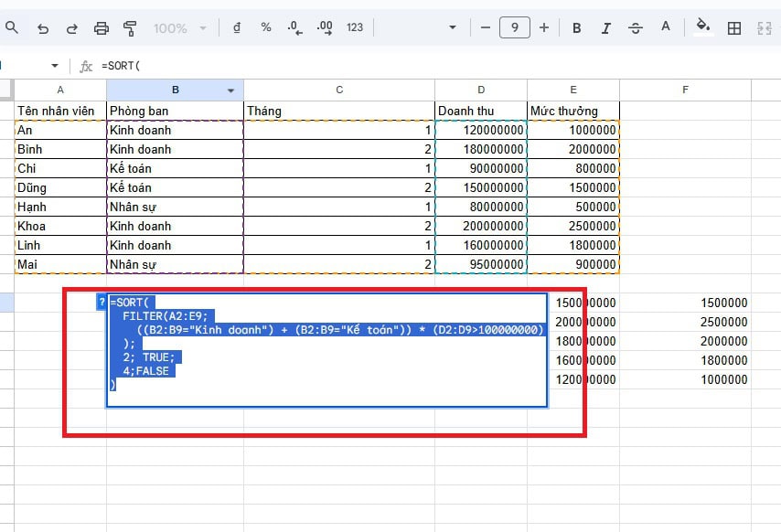Print the spreadsheet using printer icon
Screen dimensions: 781x532
tap(102, 28)
